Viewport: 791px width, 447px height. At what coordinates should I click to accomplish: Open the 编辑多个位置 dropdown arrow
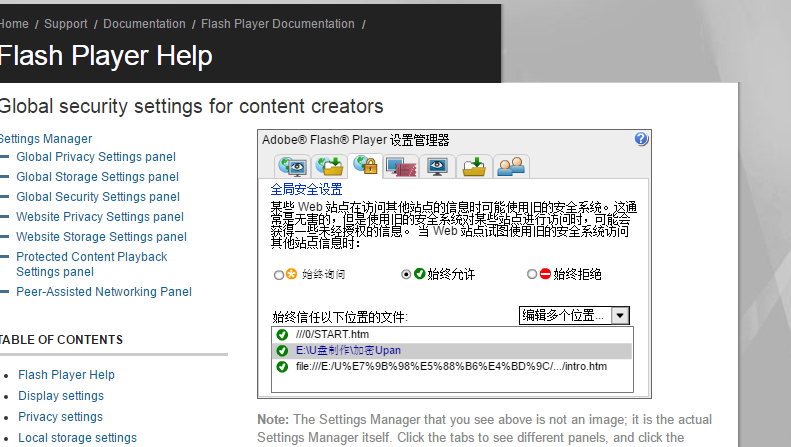point(620,316)
